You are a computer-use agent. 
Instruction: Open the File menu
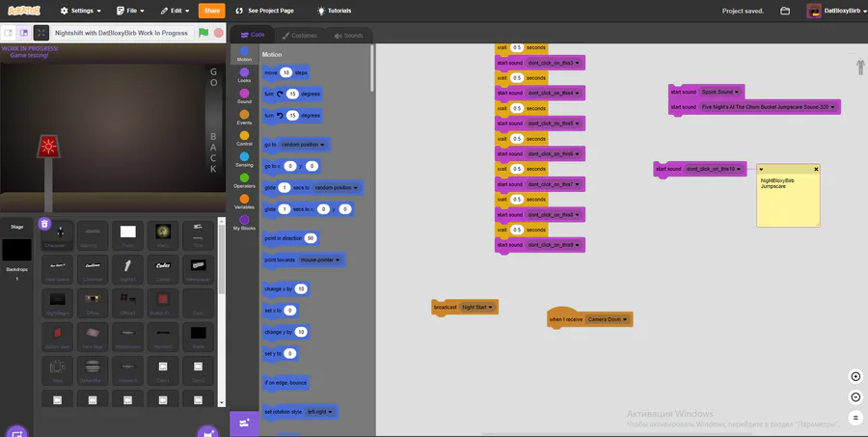tap(131, 11)
